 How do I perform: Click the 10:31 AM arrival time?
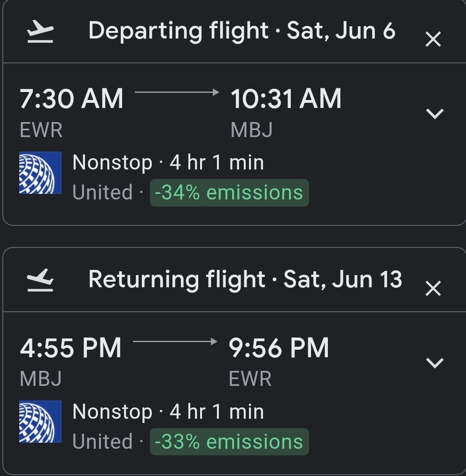(x=286, y=99)
